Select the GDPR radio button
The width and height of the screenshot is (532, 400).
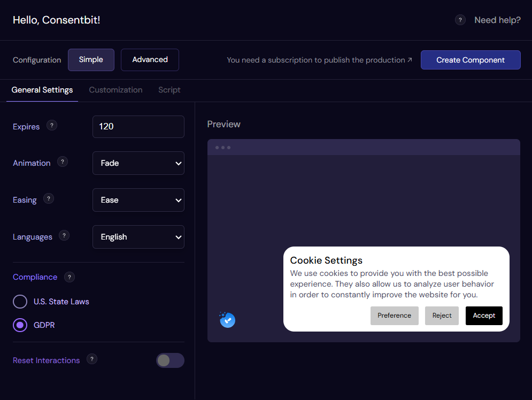[x=20, y=325]
